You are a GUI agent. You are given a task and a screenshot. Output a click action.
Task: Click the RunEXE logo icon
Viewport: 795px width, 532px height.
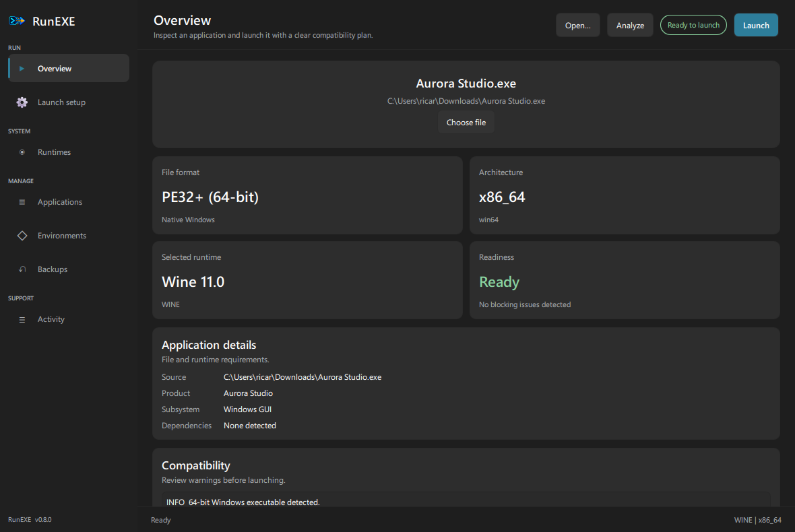coord(17,21)
